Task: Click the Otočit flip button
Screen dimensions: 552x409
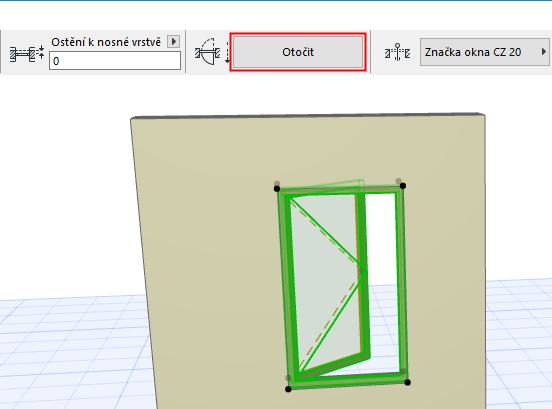Action: (x=298, y=52)
